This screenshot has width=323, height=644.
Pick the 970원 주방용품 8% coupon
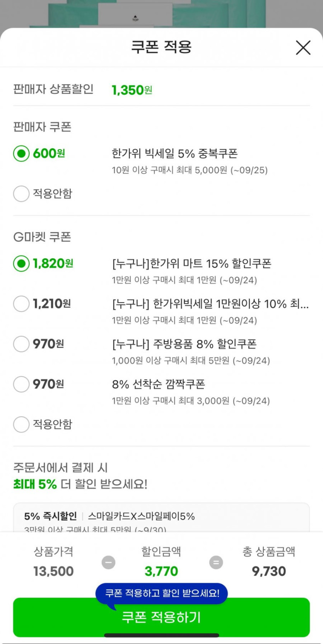click(21, 344)
